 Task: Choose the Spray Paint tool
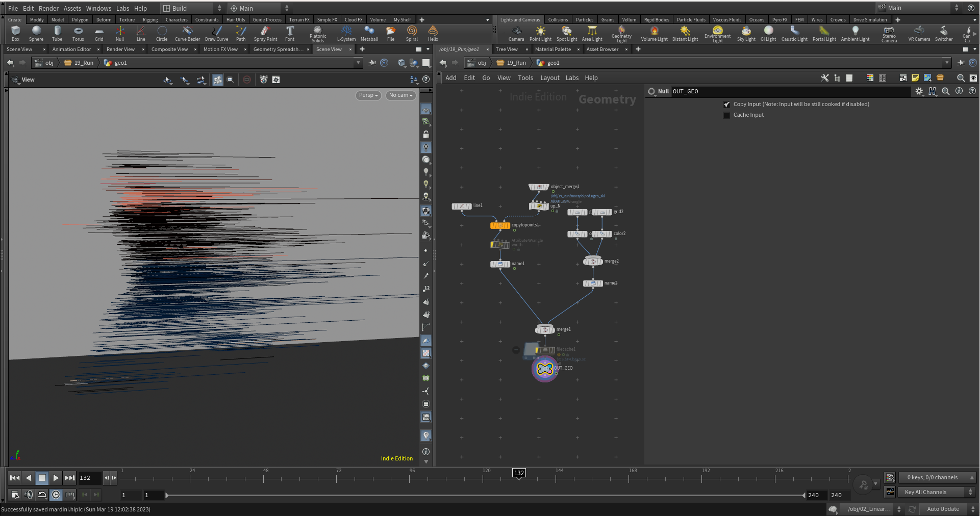[265, 34]
